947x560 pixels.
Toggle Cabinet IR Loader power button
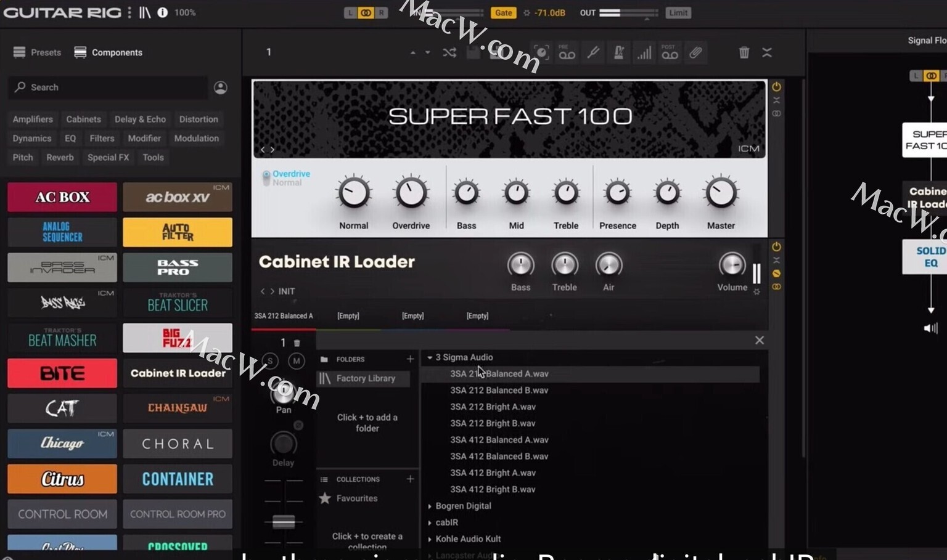(x=776, y=246)
